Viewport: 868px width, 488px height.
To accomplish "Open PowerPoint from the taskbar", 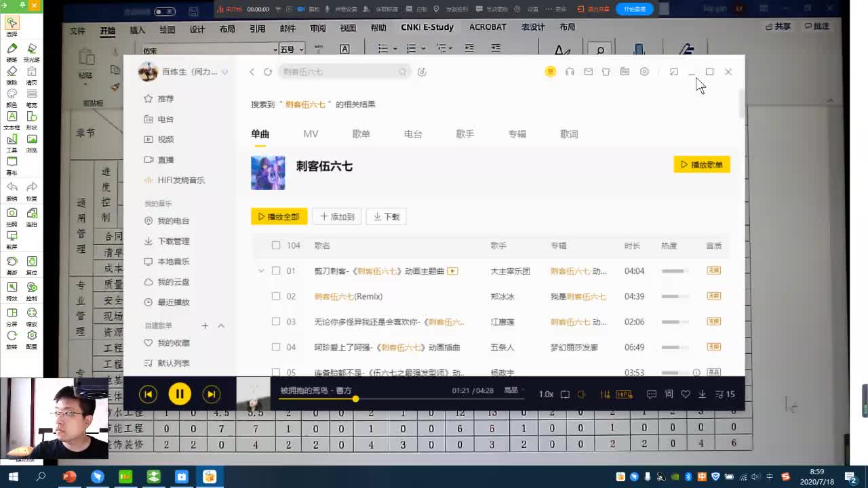I will [69, 476].
